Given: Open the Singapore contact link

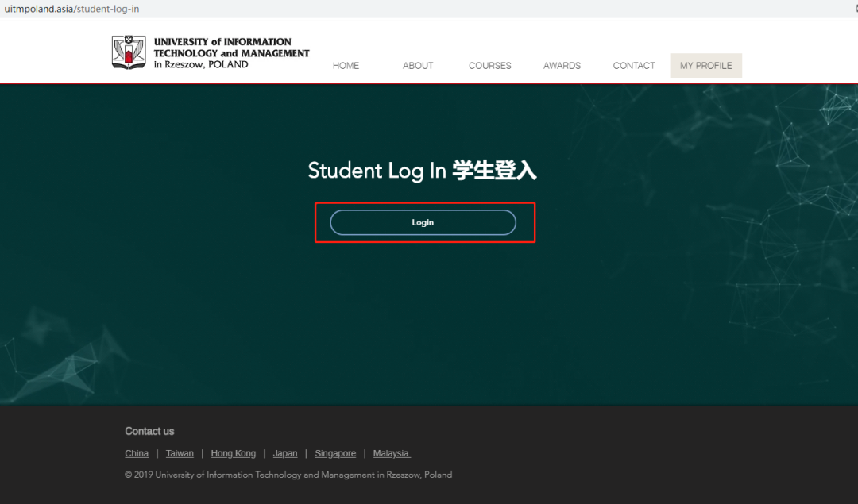Looking at the screenshot, I should (335, 453).
